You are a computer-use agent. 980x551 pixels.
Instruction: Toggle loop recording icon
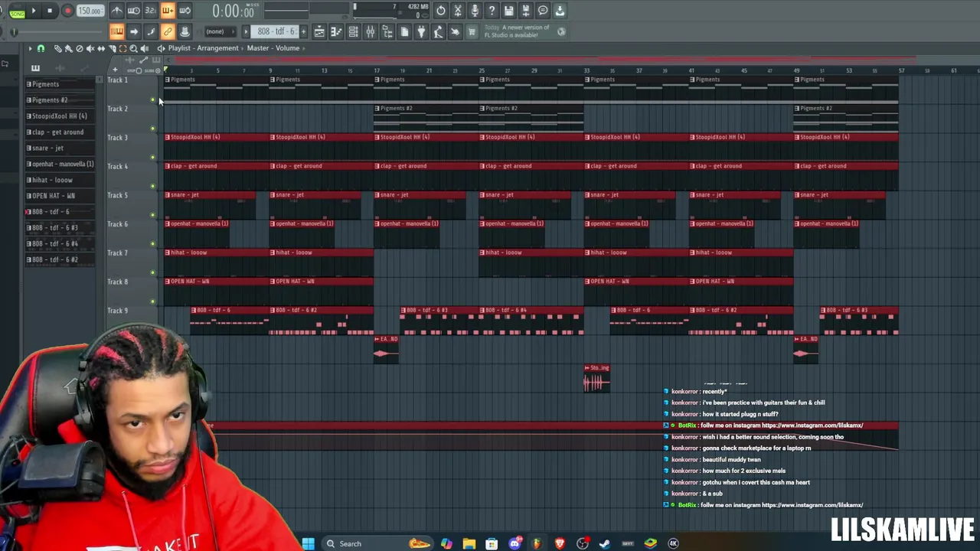click(x=185, y=11)
